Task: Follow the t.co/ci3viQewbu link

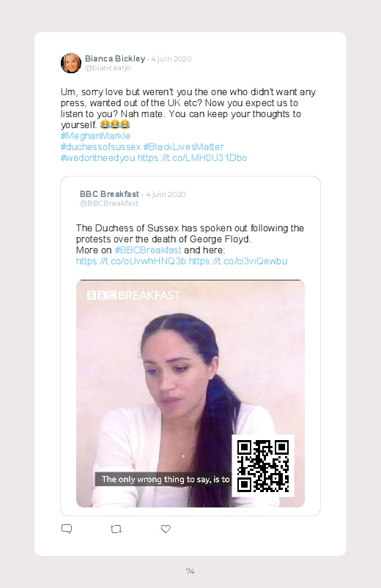Action: [x=238, y=261]
